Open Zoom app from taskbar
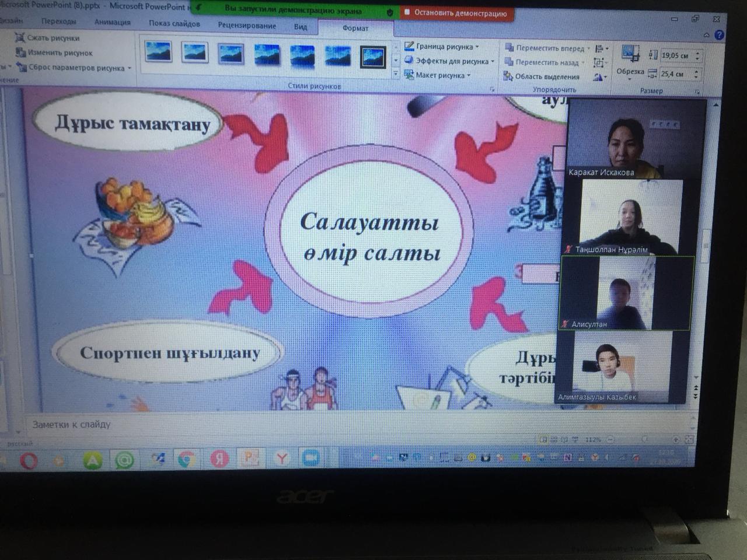747x560 pixels. (310, 459)
